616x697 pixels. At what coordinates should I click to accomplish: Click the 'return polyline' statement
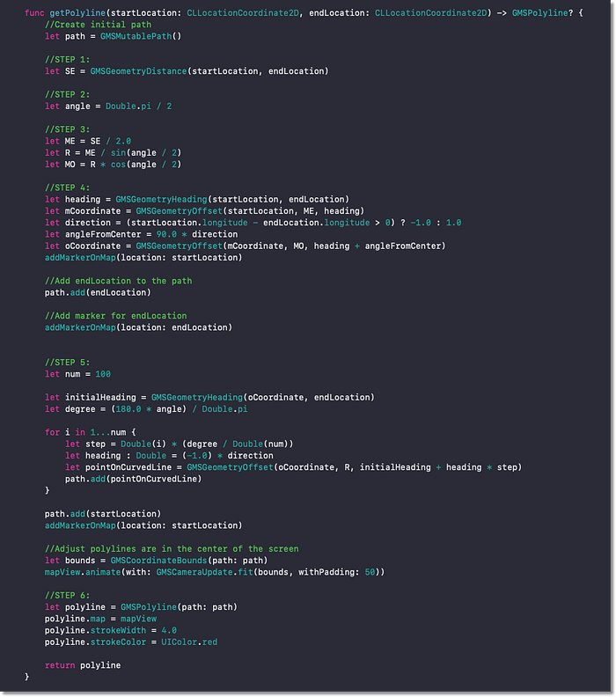coord(83,665)
